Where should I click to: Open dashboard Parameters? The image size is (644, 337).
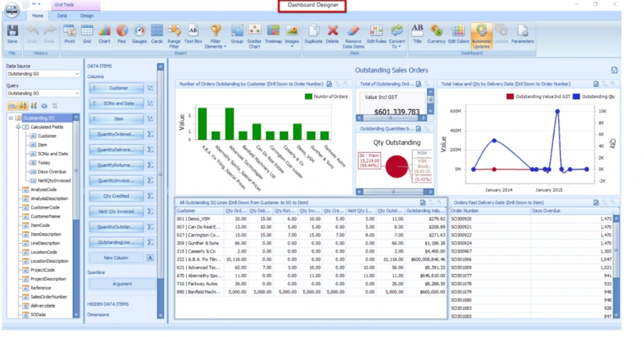tap(522, 34)
